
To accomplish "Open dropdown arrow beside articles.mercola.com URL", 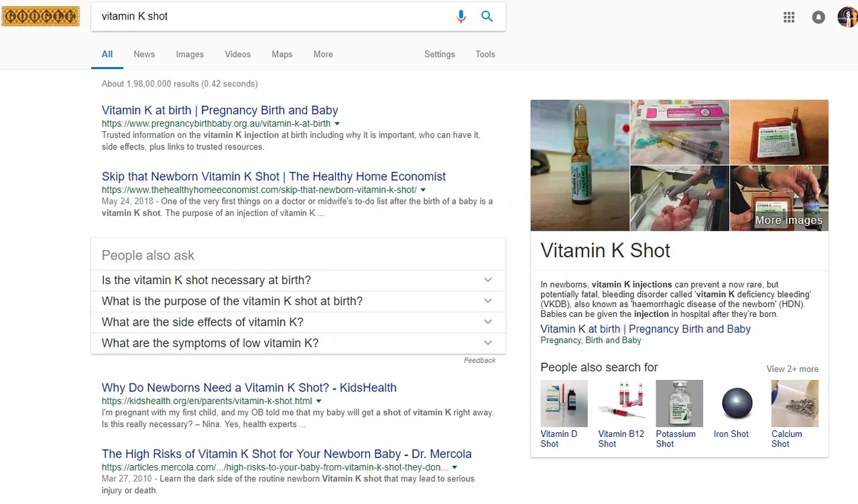I will click(x=454, y=468).
